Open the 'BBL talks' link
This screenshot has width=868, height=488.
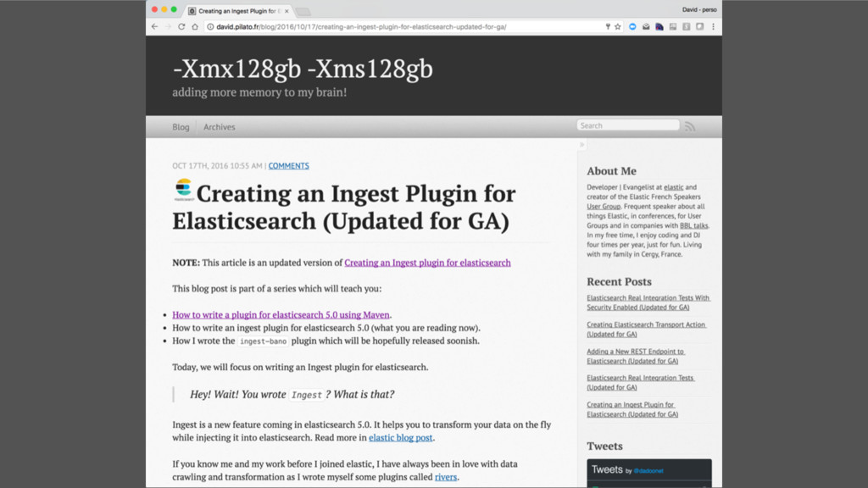pos(693,225)
